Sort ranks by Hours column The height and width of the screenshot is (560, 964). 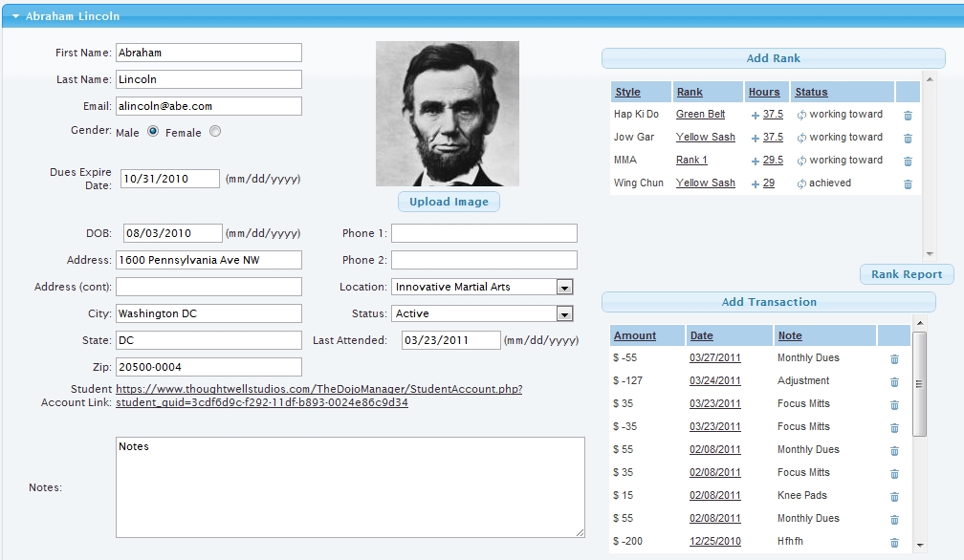[x=764, y=92]
